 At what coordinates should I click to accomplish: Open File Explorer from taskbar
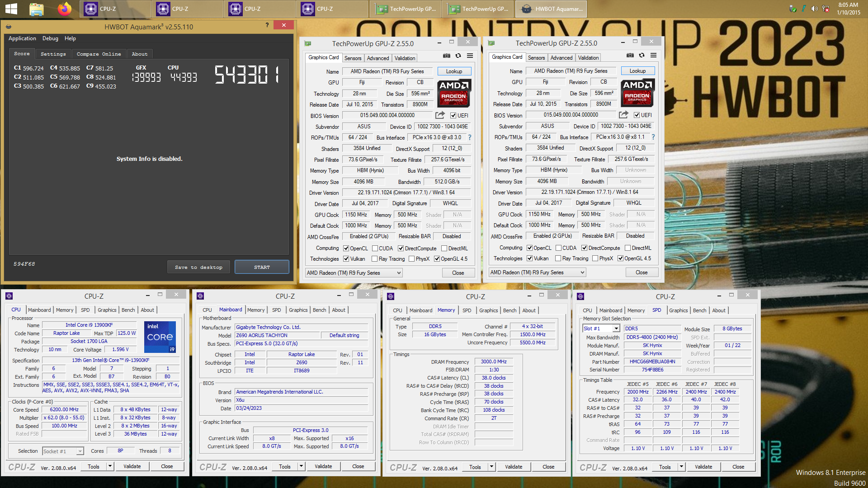pyautogui.click(x=36, y=9)
